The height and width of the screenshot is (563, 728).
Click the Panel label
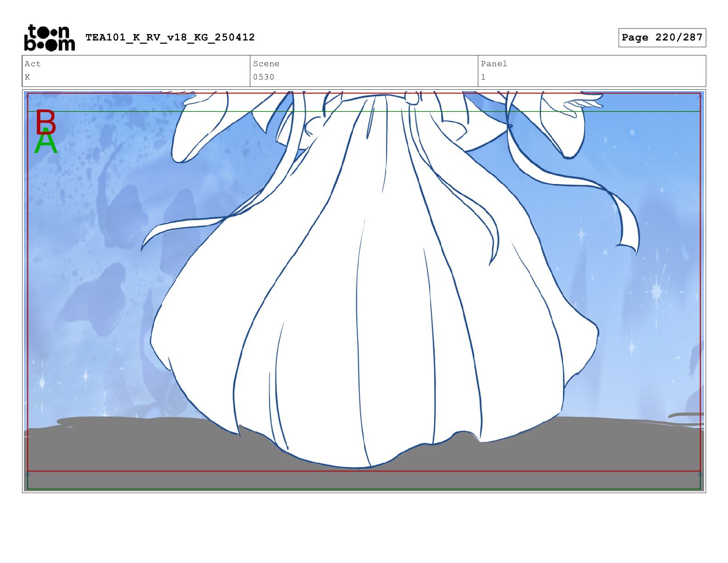(494, 64)
